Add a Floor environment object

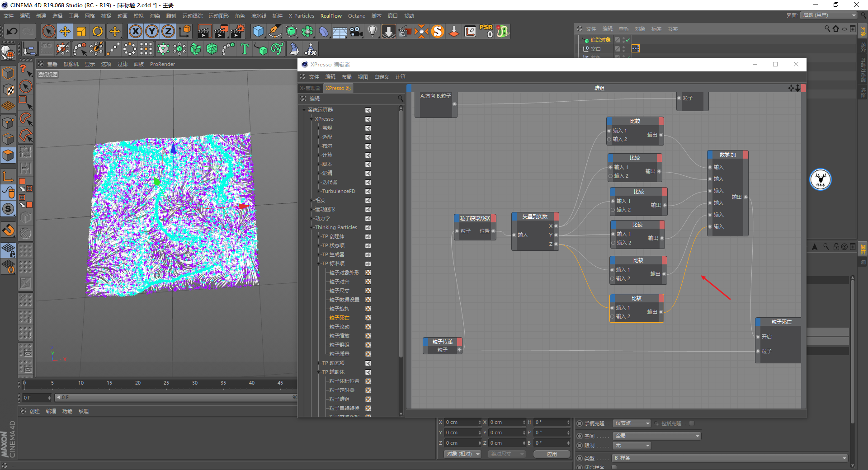pos(340,31)
